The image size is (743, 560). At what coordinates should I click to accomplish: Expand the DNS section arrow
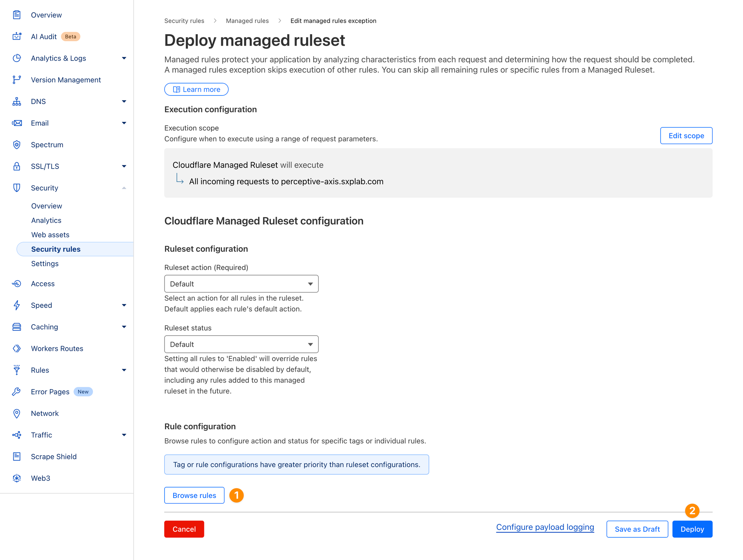coord(124,101)
